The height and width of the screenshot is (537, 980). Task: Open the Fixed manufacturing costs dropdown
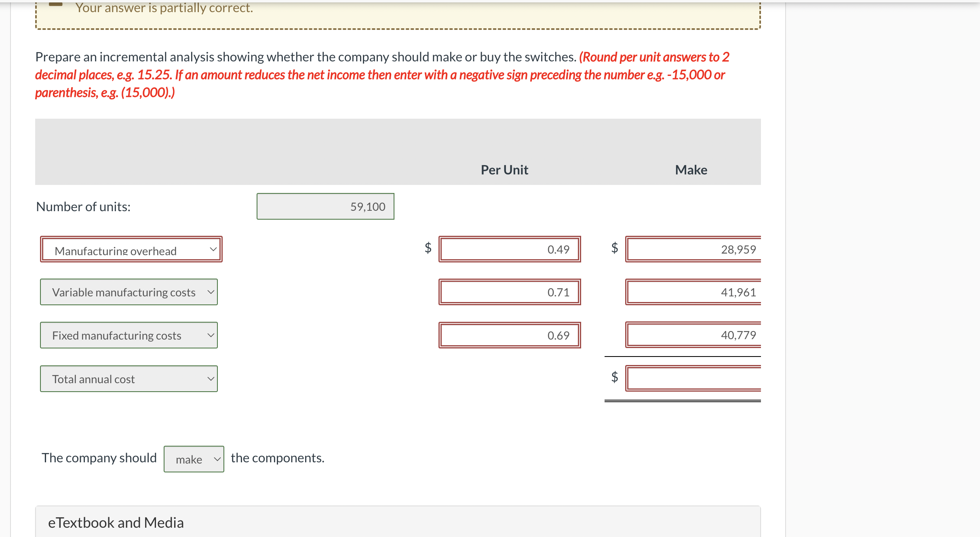click(x=129, y=335)
